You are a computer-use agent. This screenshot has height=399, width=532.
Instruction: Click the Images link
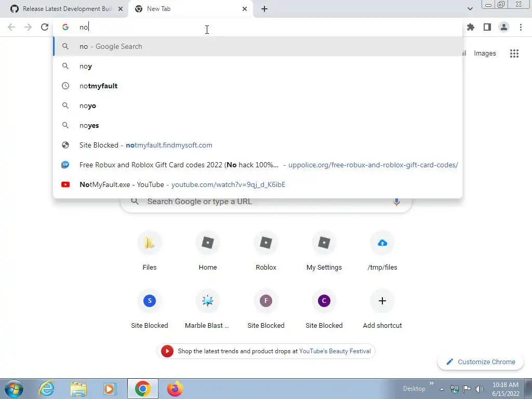point(485,54)
